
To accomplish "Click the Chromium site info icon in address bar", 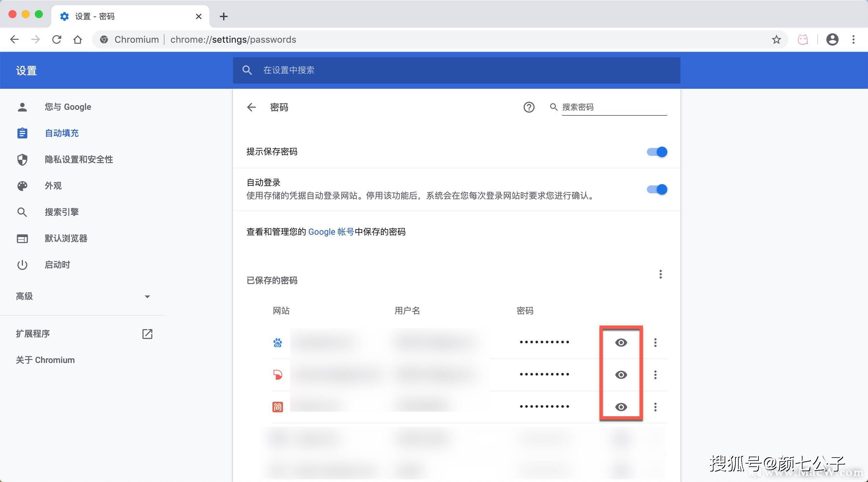I will point(104,40).
